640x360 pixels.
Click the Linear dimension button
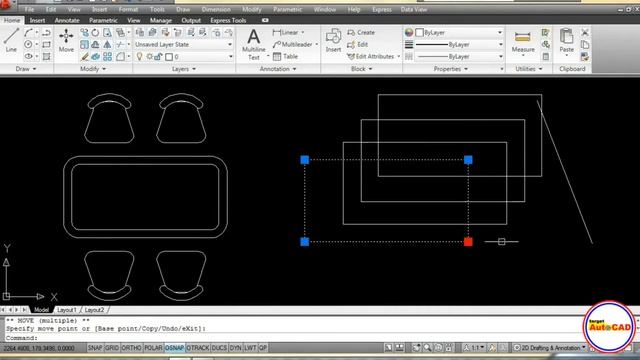coord(285,33)
